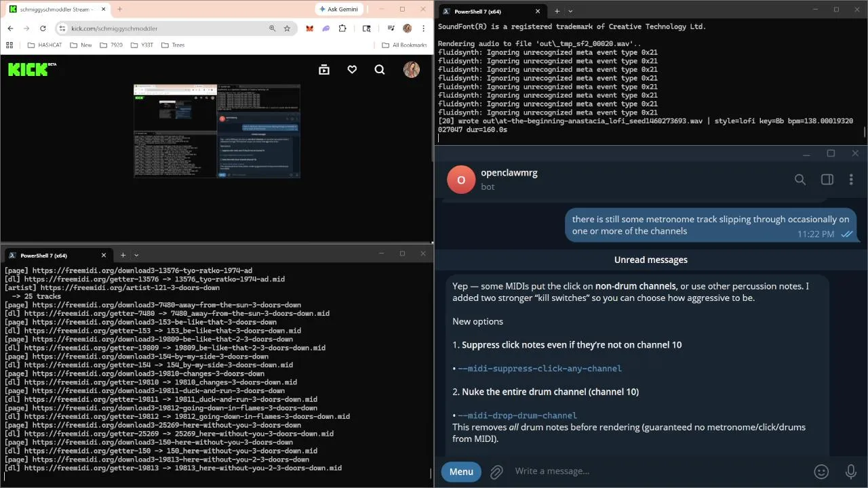Open new tab in bottom PowerShell window
The image size is (868, 488).
click(123, 255)
